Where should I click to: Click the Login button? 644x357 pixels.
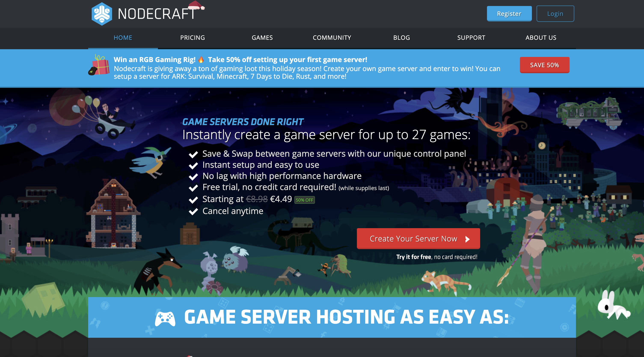pos(555,14)
